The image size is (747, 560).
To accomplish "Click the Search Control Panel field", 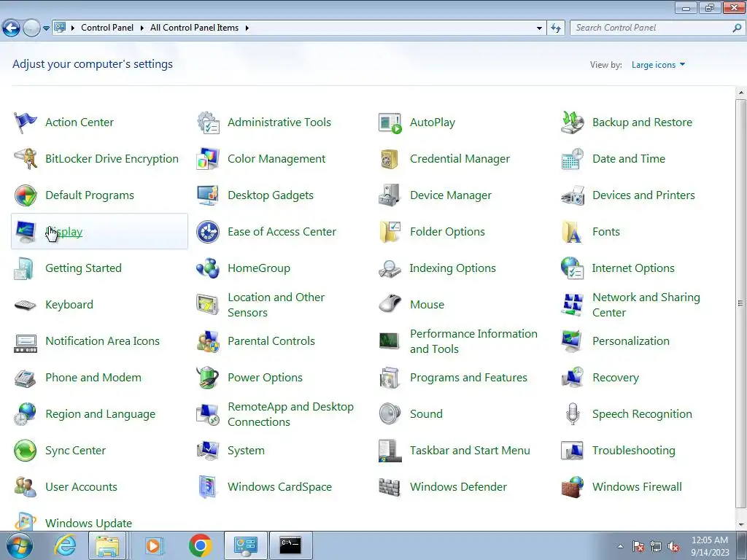I will pyautogui.click(x=657, y=28).
